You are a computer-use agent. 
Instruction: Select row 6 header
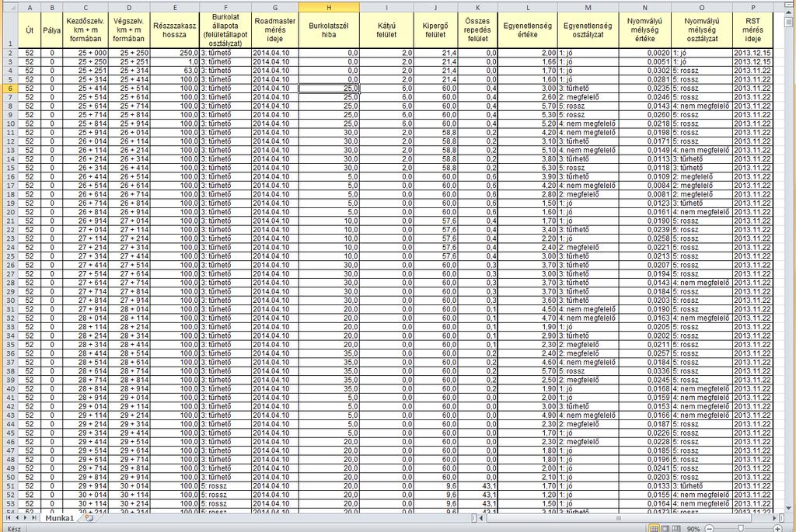point(10,89)
